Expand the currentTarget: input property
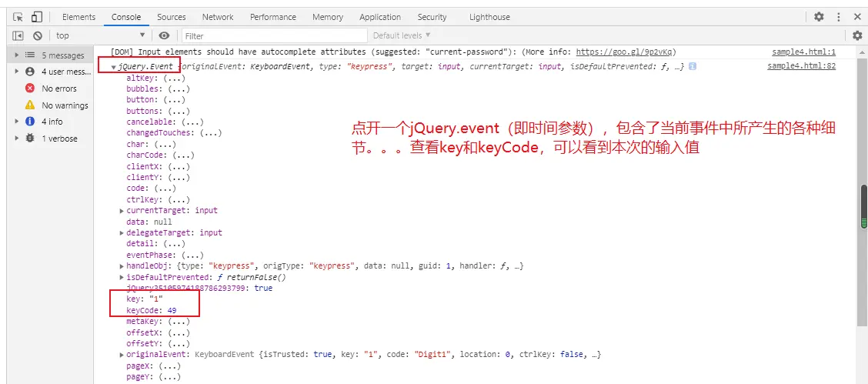The image size is (868, 384). pos(122,211)
